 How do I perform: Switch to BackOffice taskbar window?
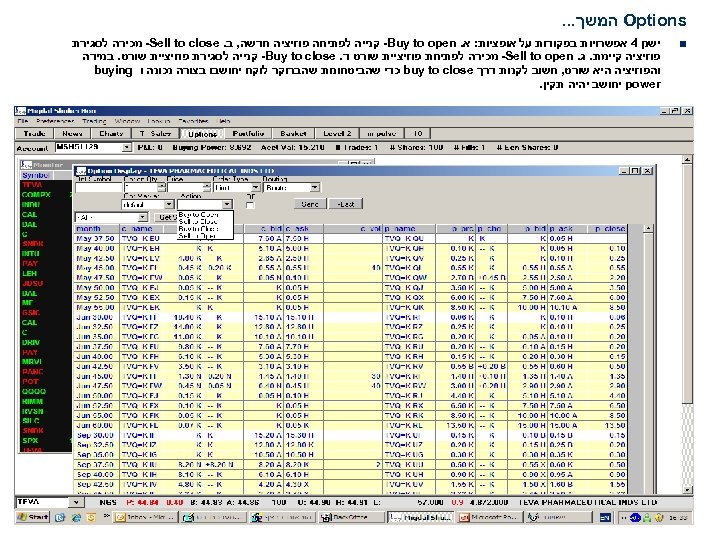tap(352, 518)
